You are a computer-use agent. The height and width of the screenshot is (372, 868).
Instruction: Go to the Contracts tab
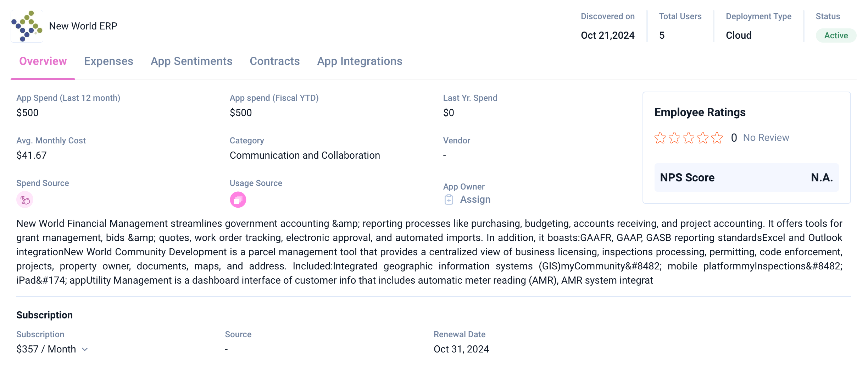275,61
